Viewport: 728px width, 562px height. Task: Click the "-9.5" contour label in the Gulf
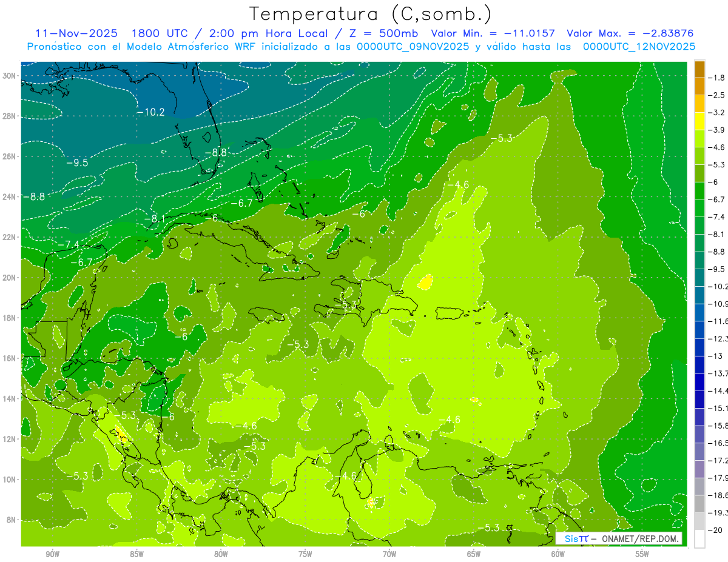tap(77, 163)
